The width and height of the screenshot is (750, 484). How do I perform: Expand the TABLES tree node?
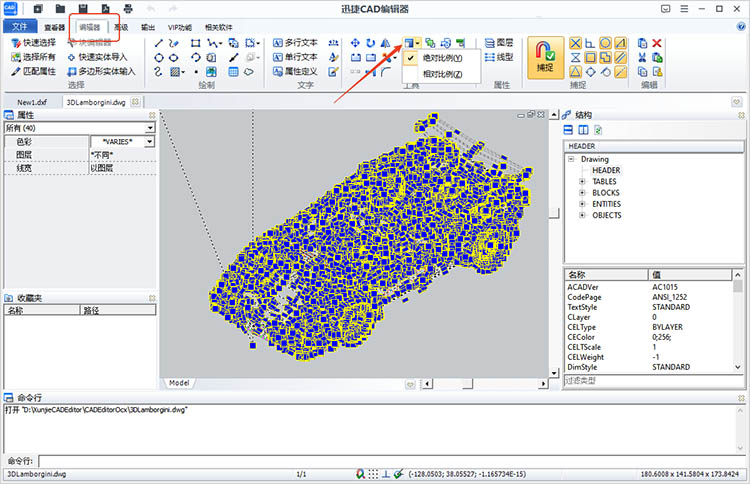point(581,181)
